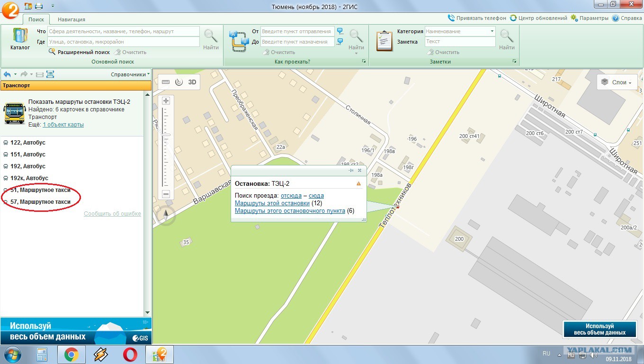This screenshot has height=364, width=644.
Task: Select route '192, Автобус'
Action: 28,166
